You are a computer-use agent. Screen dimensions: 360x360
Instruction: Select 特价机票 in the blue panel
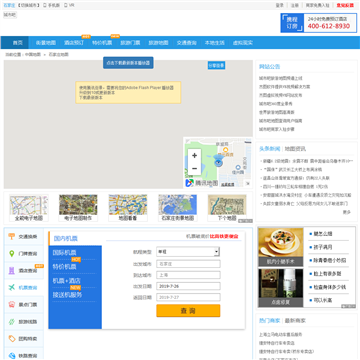(x=64, y=267)
